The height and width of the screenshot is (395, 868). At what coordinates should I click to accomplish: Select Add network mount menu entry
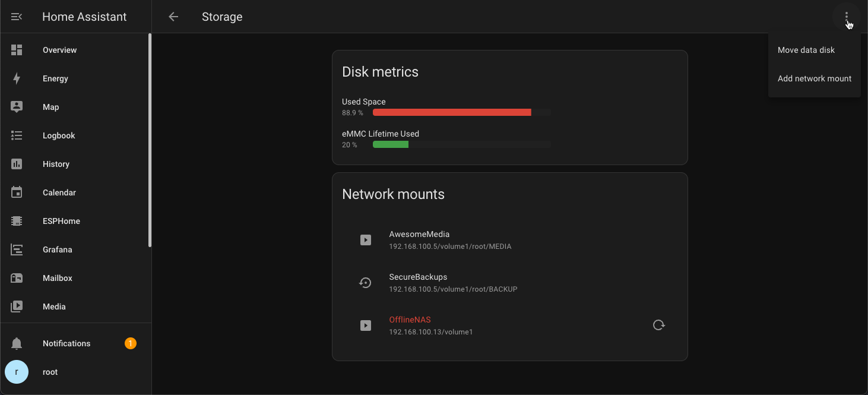(815, 78)
